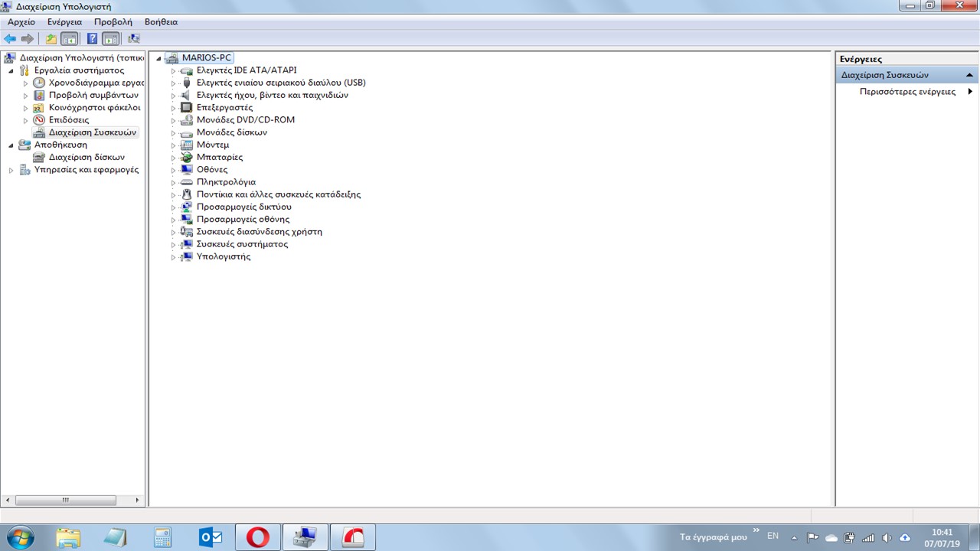Open the Ενέργεια menu

pos(64,22)
